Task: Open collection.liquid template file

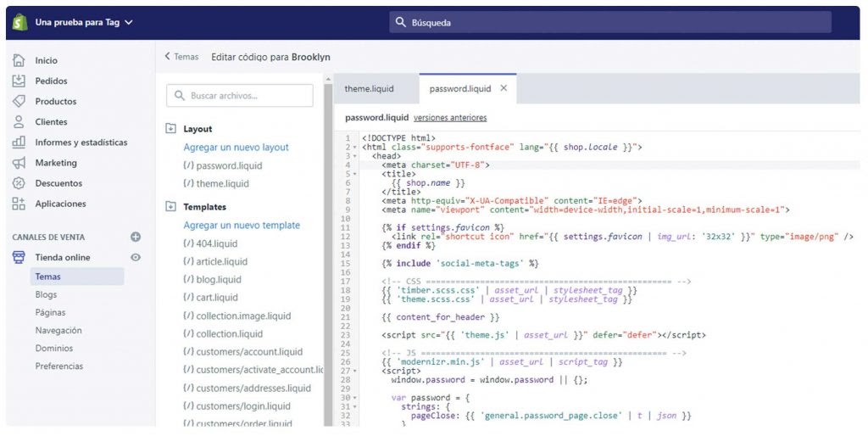Action: (223, 333)
